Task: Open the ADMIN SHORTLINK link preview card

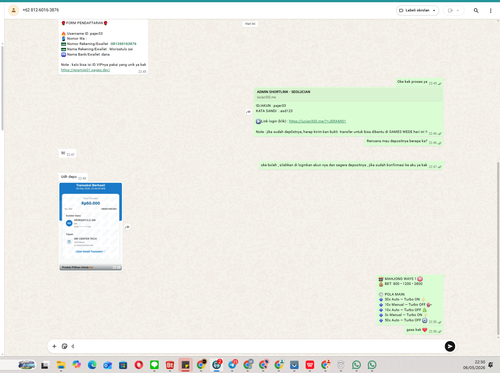Action: coord(349,94)
